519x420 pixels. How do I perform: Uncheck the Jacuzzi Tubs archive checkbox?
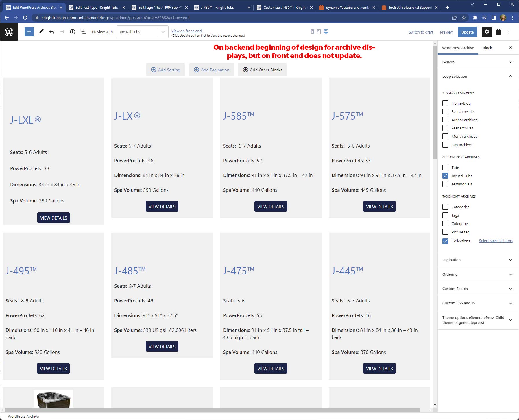coord(445,176)
